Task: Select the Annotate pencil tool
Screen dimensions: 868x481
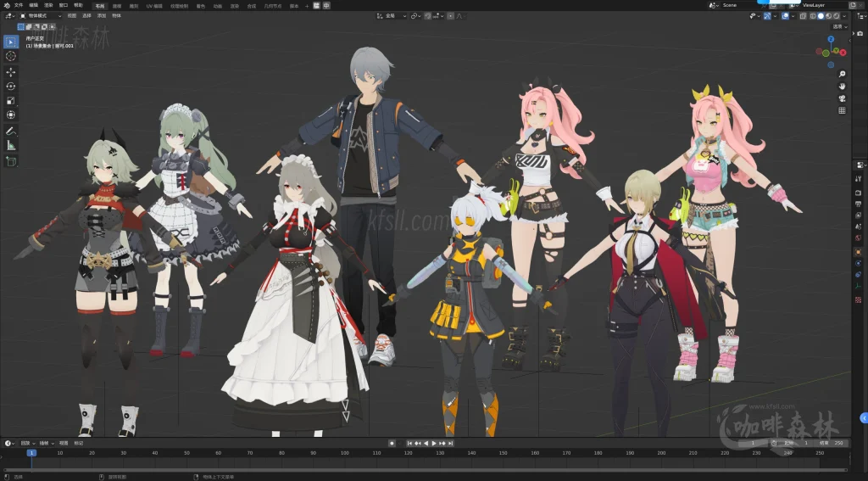Action: (x=11, y=131)
